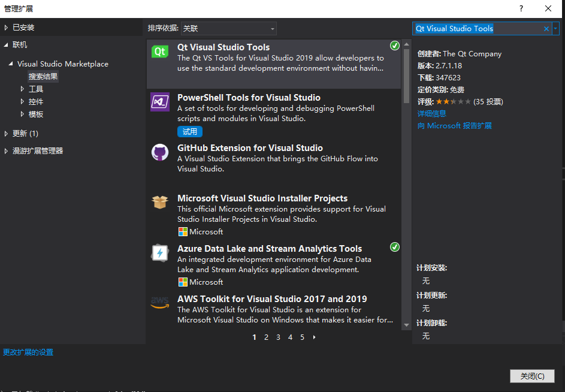
Task: Click the 试用 trial button
Action: point(189,132)
